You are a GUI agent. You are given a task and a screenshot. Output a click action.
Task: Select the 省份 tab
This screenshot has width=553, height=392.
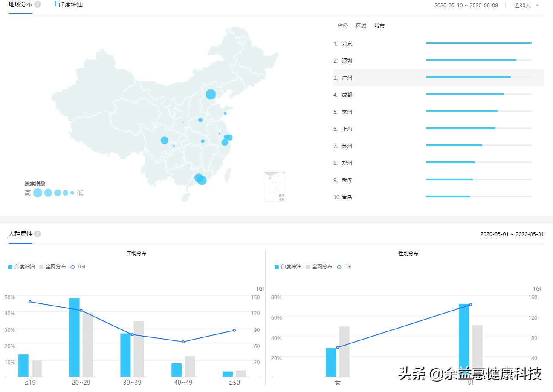(x=342, y=26)
